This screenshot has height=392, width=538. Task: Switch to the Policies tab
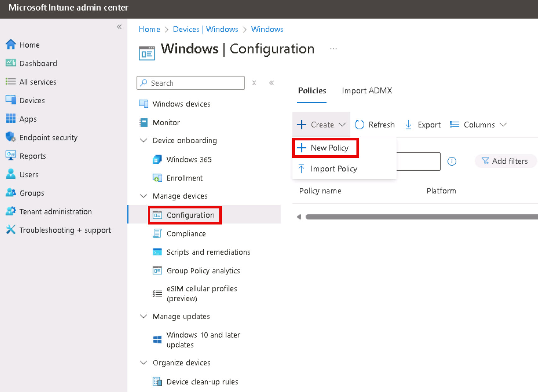pyautogui.click(x=312, y=91)
